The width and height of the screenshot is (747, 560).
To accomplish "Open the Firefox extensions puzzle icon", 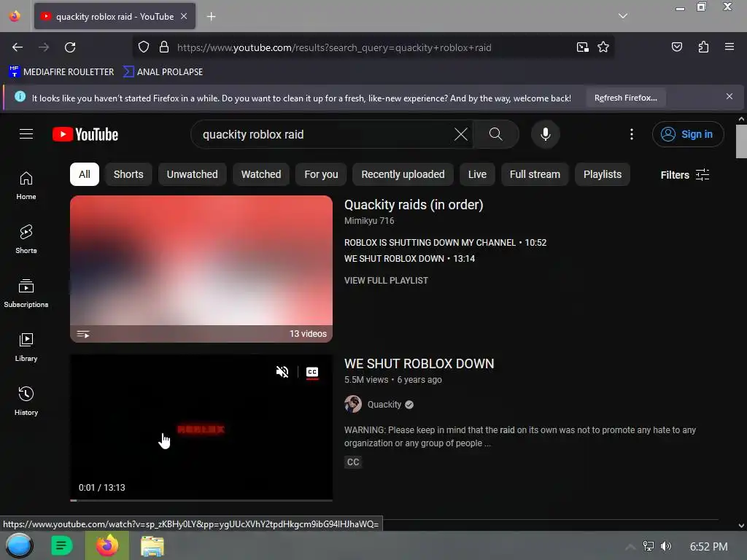I will [x=703, y=47].
